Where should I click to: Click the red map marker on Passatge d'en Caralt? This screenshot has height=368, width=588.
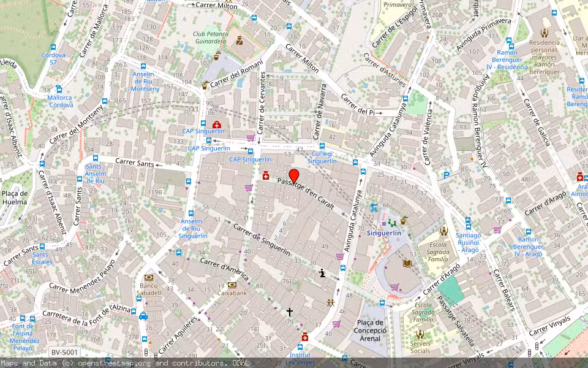(295, 174)
